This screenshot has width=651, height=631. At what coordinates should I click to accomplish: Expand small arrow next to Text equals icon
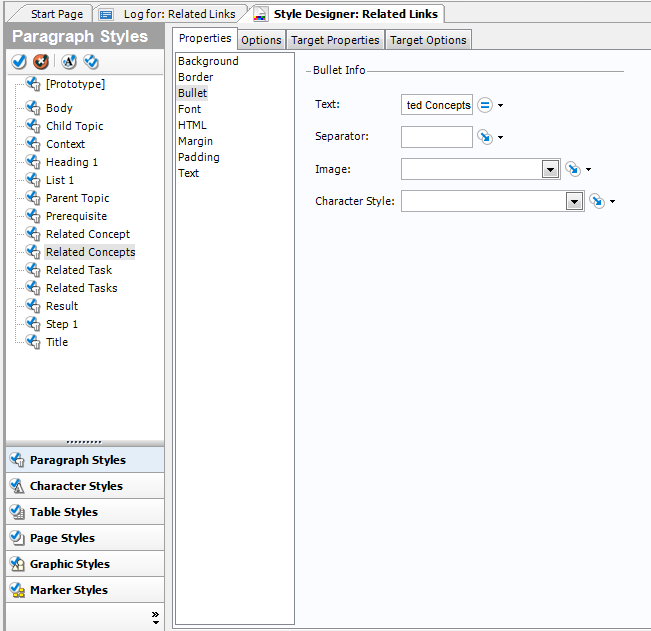pyautogui.click(x=500, y=106)
